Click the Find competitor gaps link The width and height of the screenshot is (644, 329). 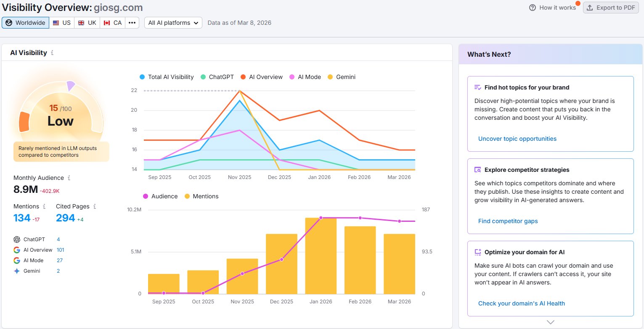(x=508, y=221)
